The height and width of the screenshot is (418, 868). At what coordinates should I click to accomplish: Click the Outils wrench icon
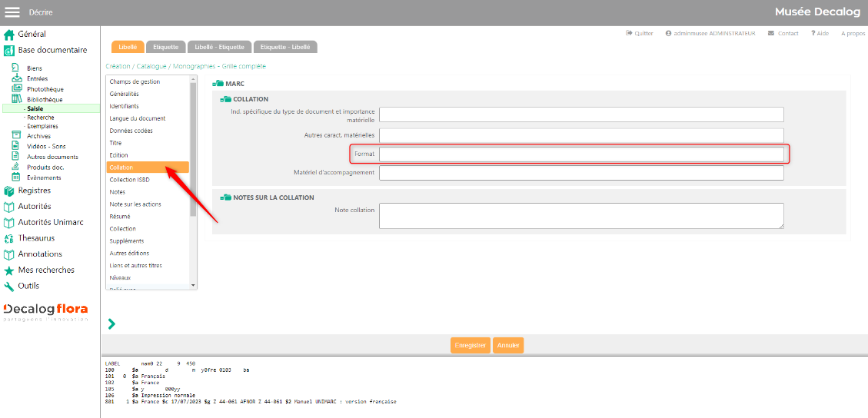(9, 286)
